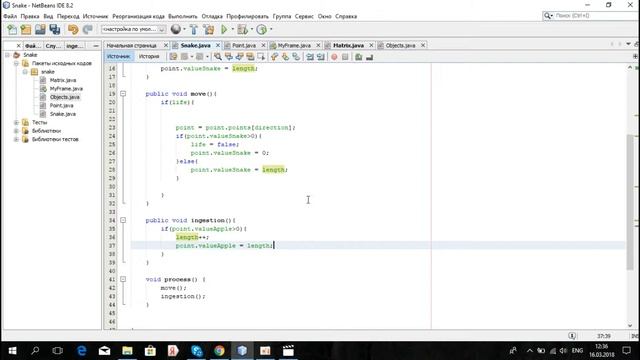Click the Open Project toolbar icon
This screenshot has width=640, height=360.
(x=40, y=29)
